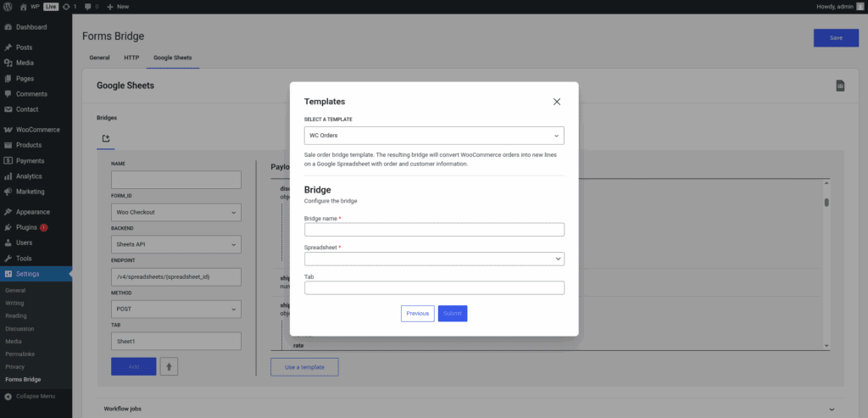The image size is (868, 418).
Task: Click the payload panel scrollbar thumb
Action: click(x=826, y=202)
